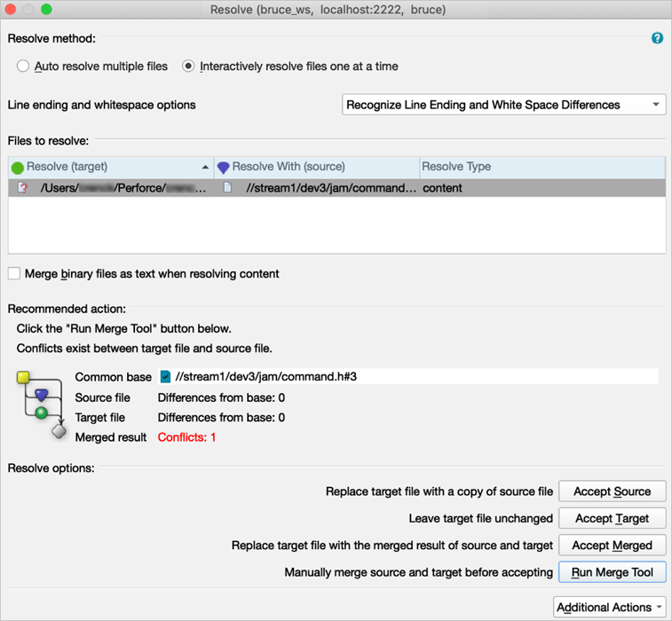Click the Run Merge Tool button

(612, 572)
